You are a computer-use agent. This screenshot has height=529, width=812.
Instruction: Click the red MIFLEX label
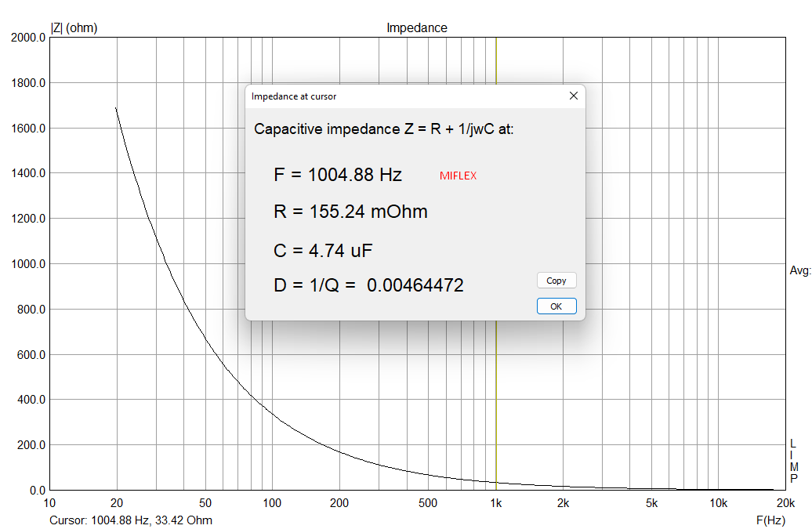458,176
